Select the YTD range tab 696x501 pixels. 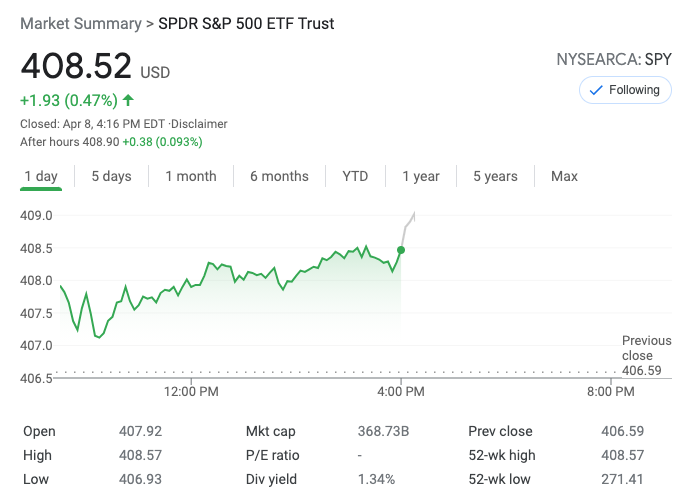click(x=355, y=177)
